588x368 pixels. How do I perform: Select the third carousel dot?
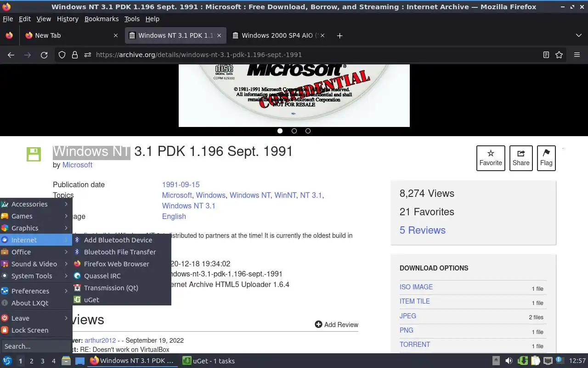coord(308,131)
